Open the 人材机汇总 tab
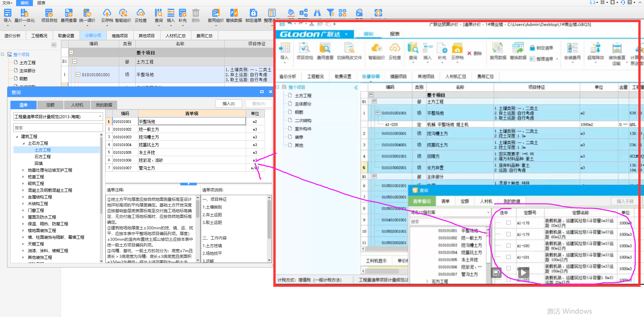 click(x=176, y=36)
